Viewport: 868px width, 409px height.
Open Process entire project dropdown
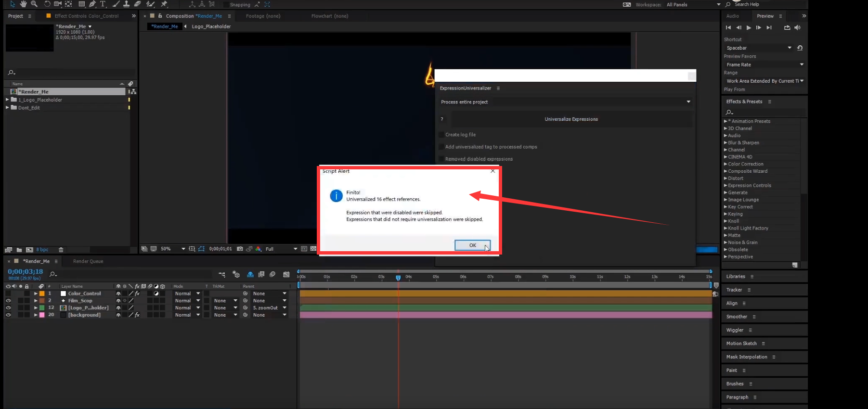coord(566,102)
